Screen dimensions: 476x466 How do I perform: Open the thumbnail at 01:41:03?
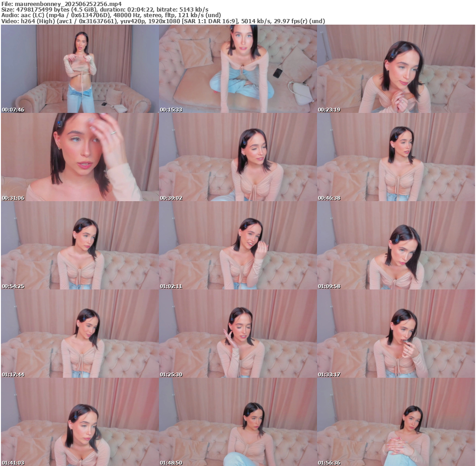click(x=79, y=422)
